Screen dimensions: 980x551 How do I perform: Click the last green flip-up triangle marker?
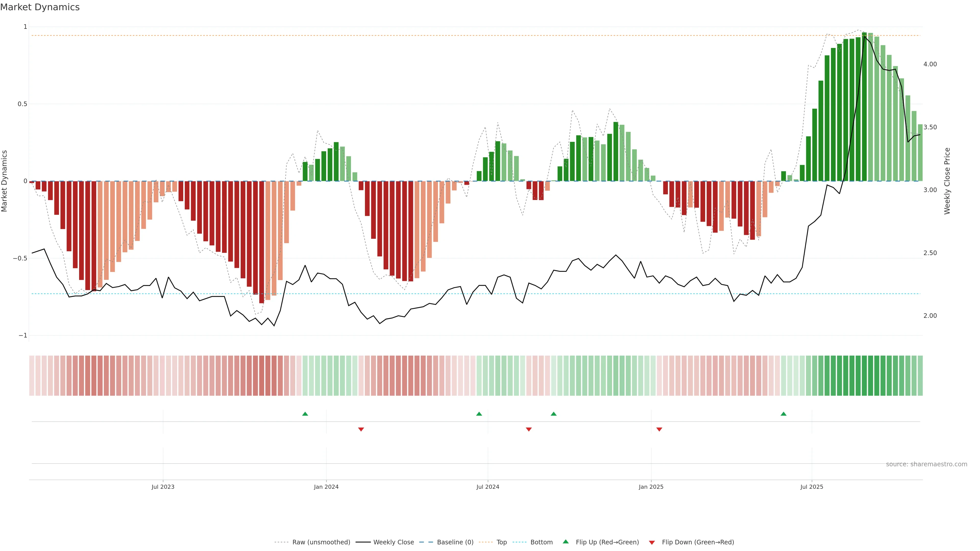point(783,414)
